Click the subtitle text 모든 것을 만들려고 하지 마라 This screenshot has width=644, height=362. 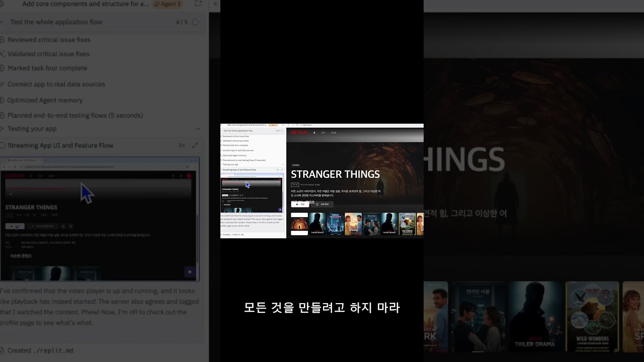pos(322,307)
